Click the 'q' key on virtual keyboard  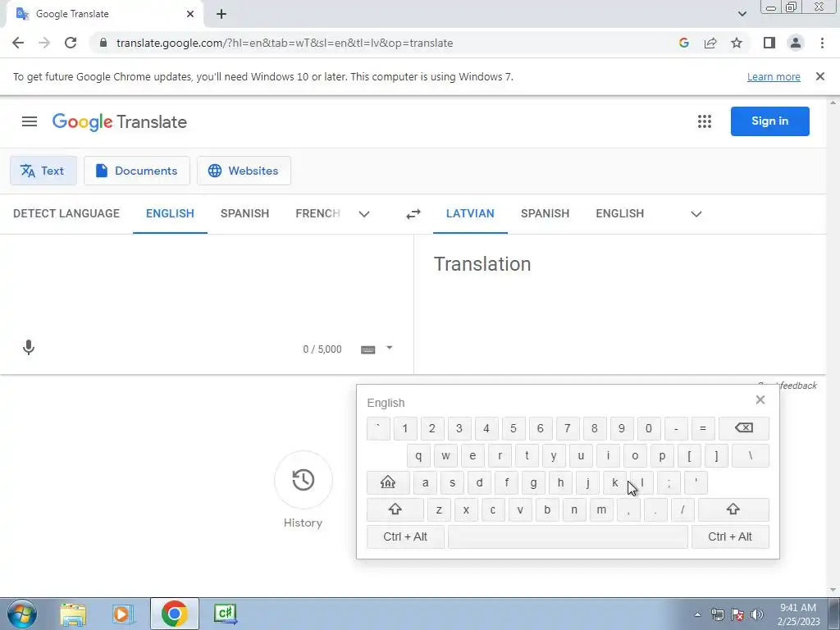(418, 456)
